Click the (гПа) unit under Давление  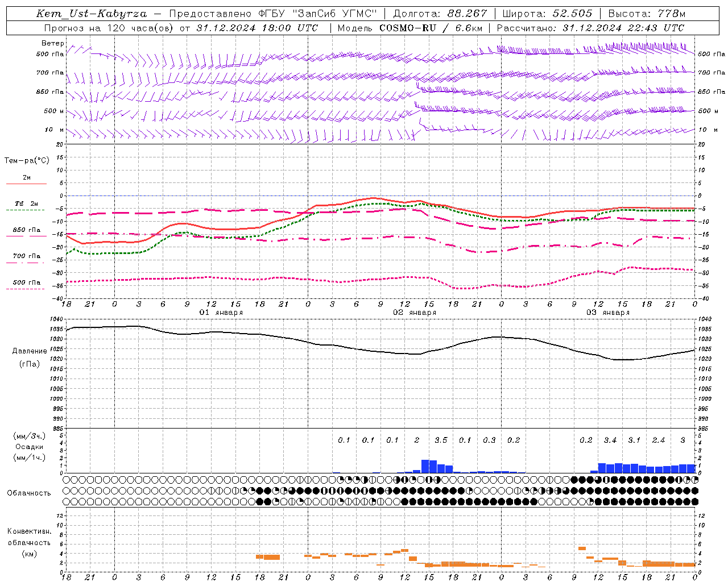point(30,364)
